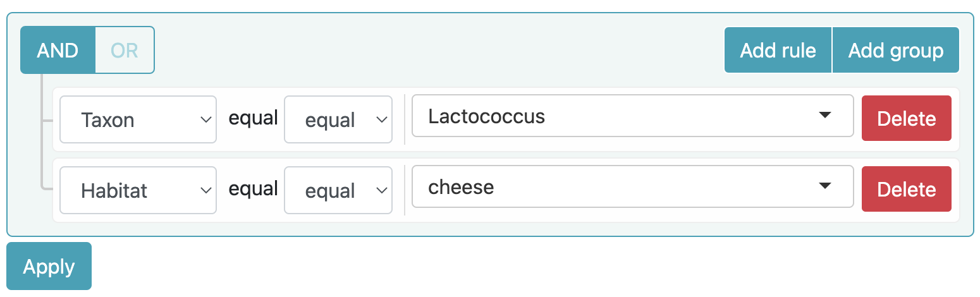Delete the Habitat cheese rule
This screenshot has height=297, width=980.
click(906, 189)
